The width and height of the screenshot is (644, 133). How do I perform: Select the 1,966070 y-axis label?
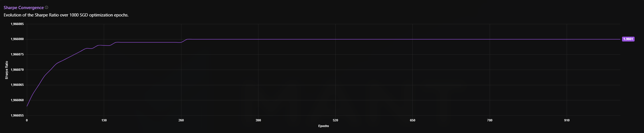pos(17,70)
